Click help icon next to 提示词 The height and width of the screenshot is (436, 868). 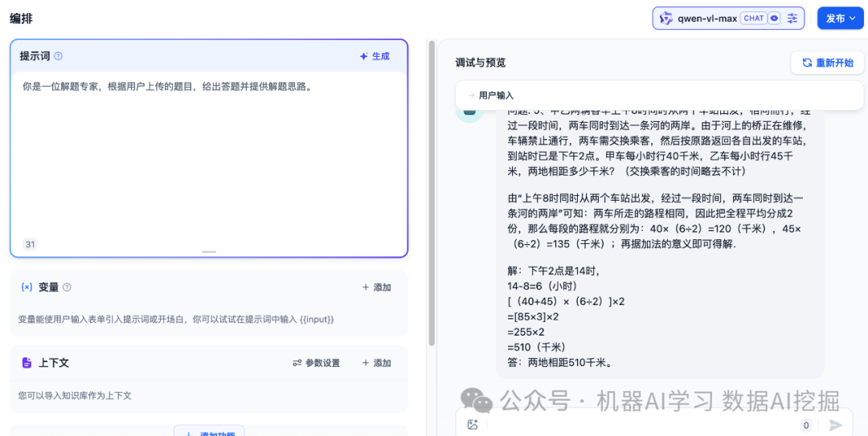(x=58, y=56)
